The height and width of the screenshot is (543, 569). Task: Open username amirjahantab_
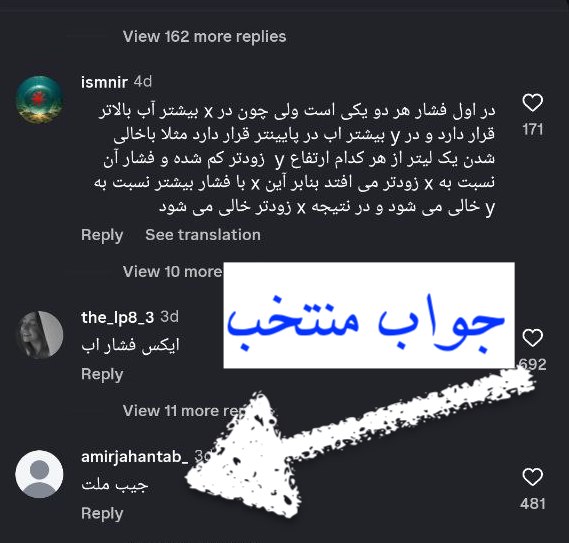(135, 457)
